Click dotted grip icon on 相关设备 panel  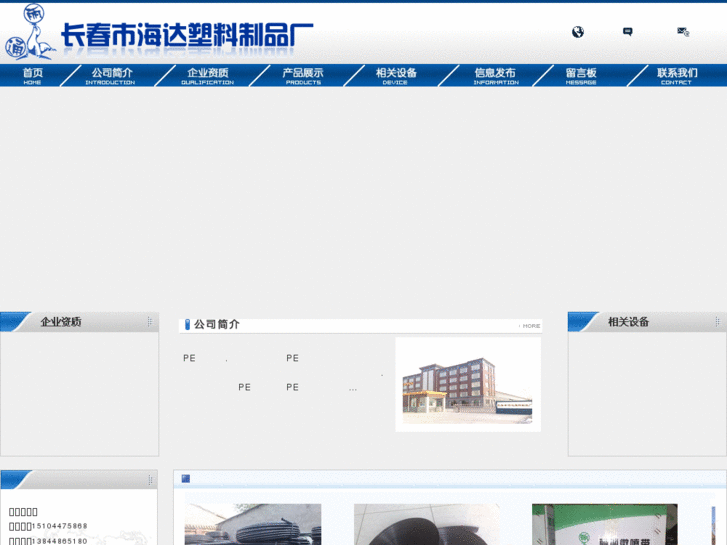717,321
